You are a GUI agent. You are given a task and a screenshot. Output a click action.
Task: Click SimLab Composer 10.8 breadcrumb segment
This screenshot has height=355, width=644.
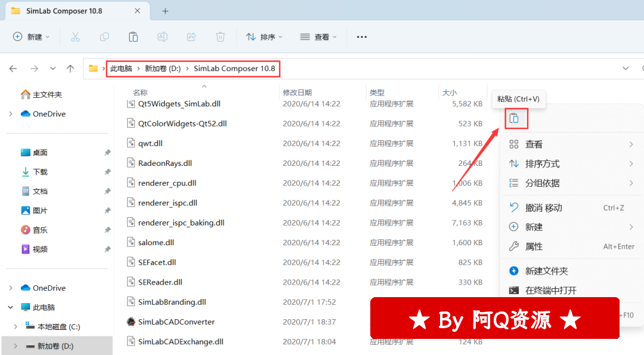234,69
